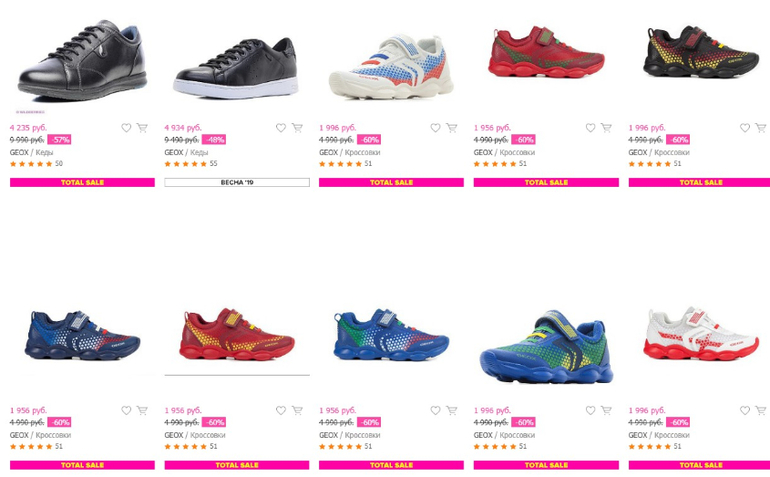Click TOTAL SALE banner under the first sneaker

click(x=82, y=182)
